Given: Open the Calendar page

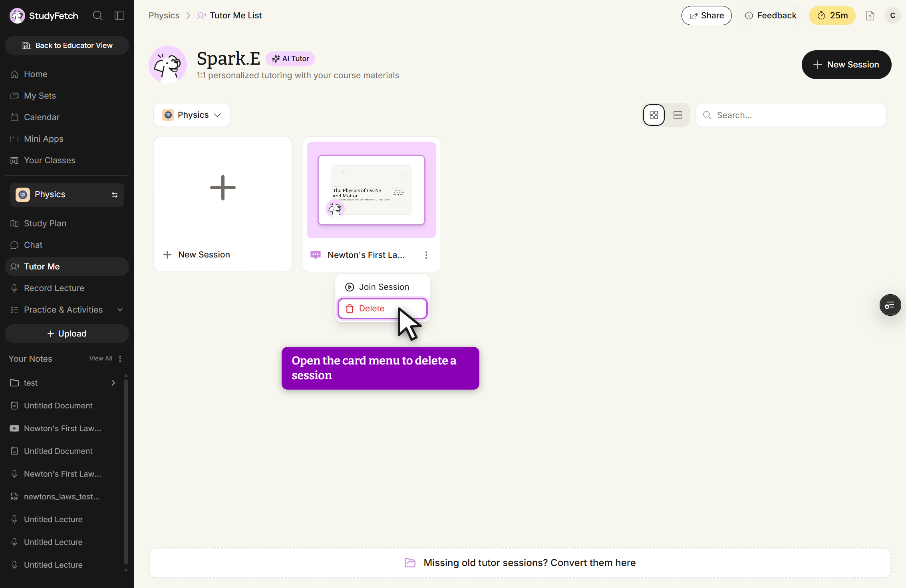Looking at the screenshot, I should click(67, 117).
